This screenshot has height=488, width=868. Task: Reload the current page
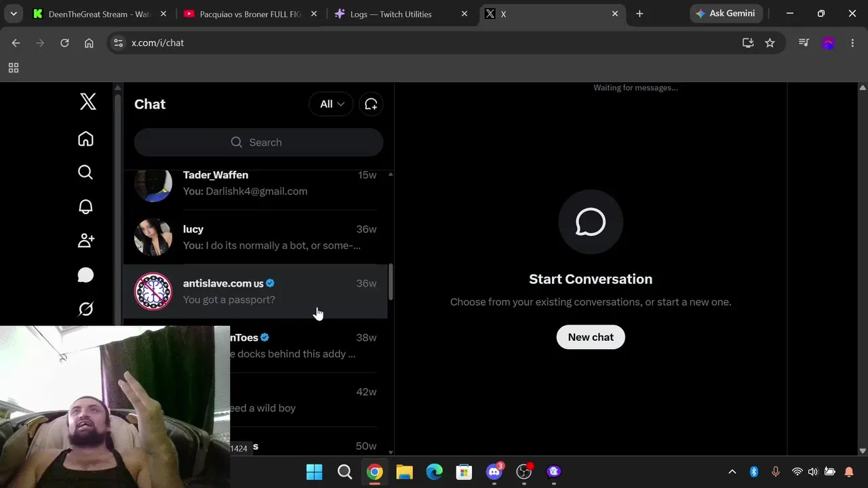click(x=64, y=43)
